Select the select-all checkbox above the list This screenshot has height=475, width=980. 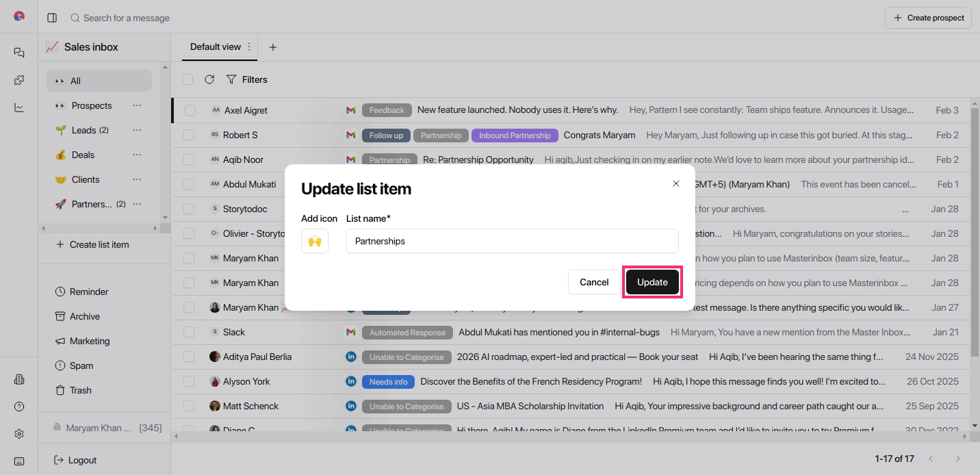point(188,79)
